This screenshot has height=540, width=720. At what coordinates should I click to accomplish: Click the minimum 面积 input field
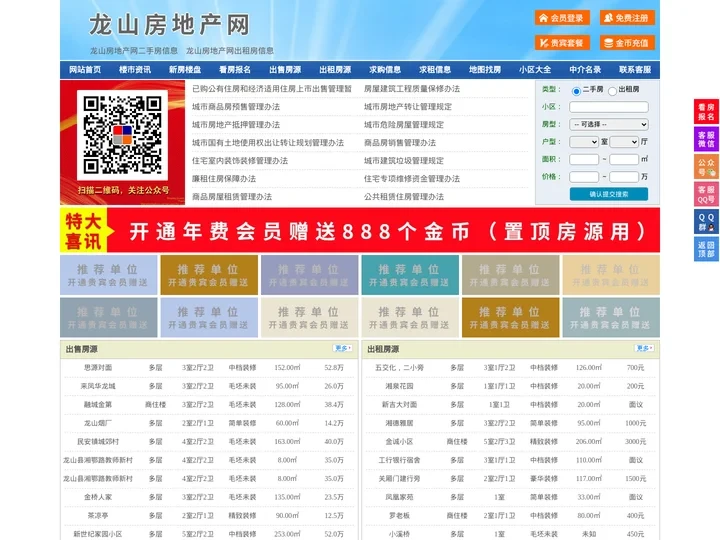tap(584, 159)
